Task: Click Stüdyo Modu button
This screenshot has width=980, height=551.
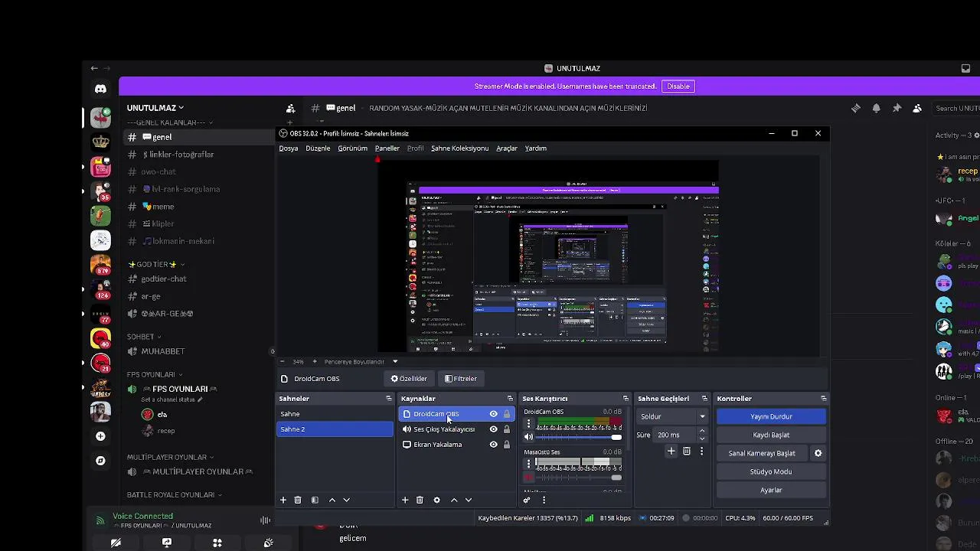Action: click(x=771, y=471)
